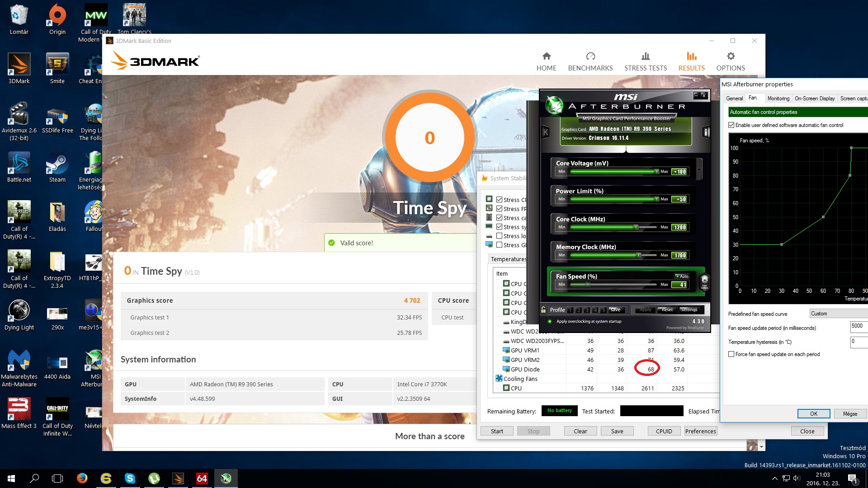
Task: Open the Dying Light desktop shortcut
Action: [x=19, y=315]
